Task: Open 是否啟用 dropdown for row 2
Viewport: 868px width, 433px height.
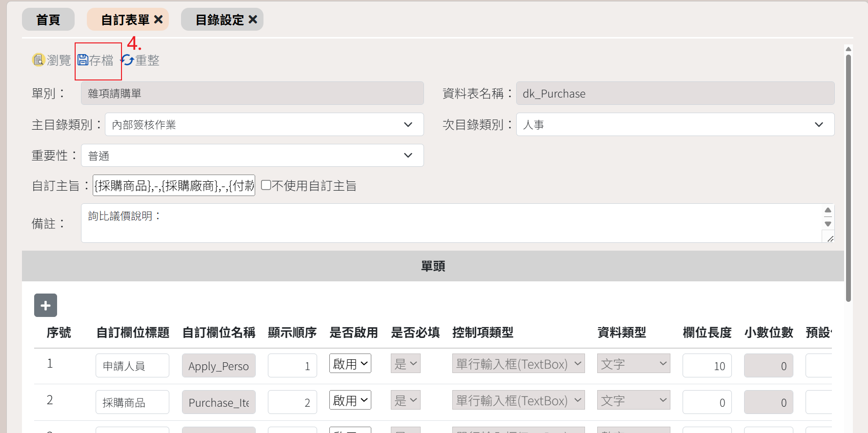Action: pos(350,400)
